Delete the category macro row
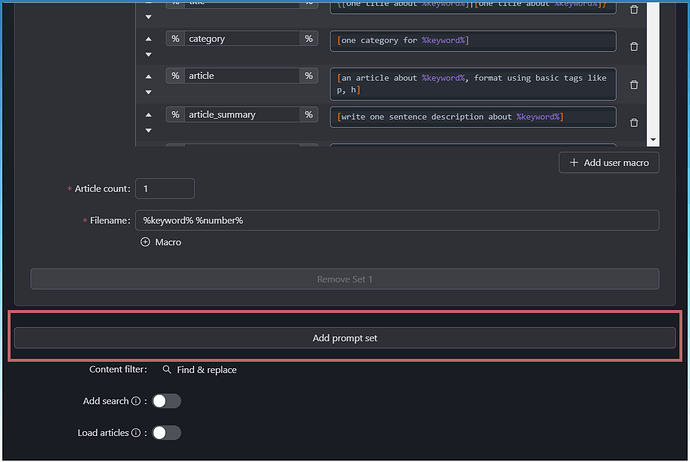 coord(633,46)
